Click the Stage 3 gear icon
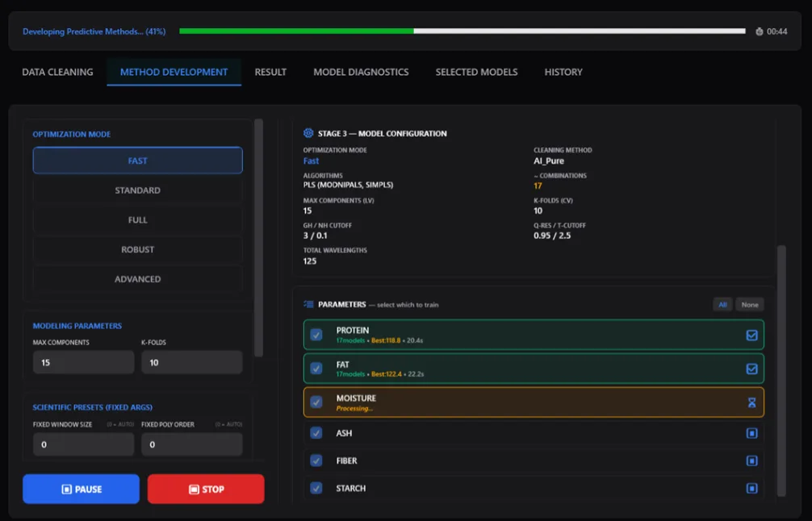812x521 pixels. 308,133
